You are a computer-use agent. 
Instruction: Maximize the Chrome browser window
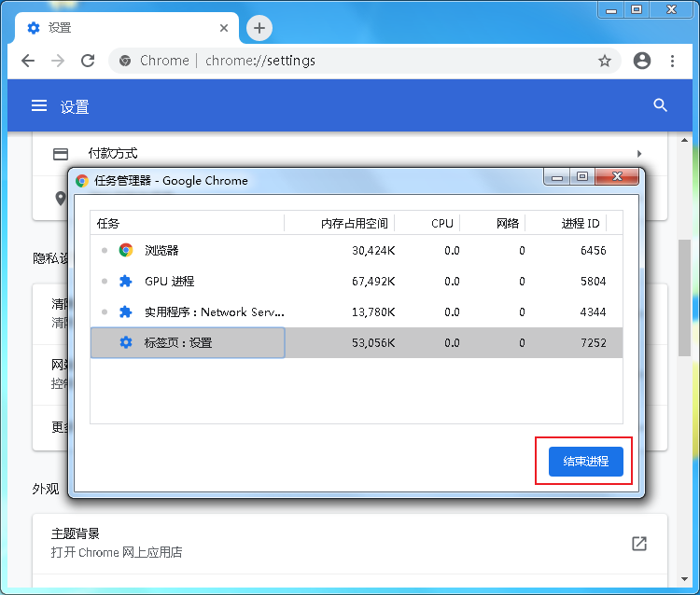pyautogui.click(x=637, y=10)
